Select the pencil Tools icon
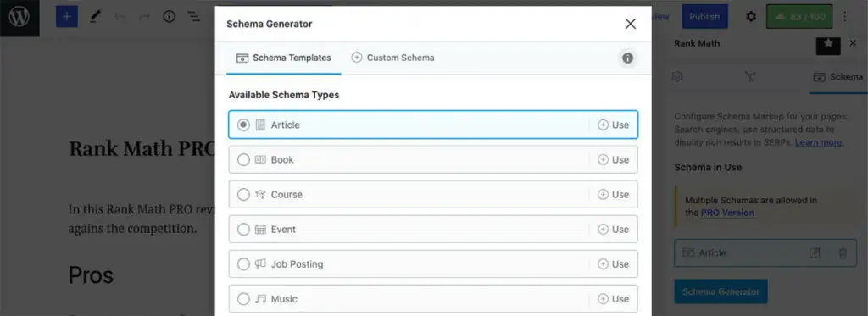 tap(95, 17)
